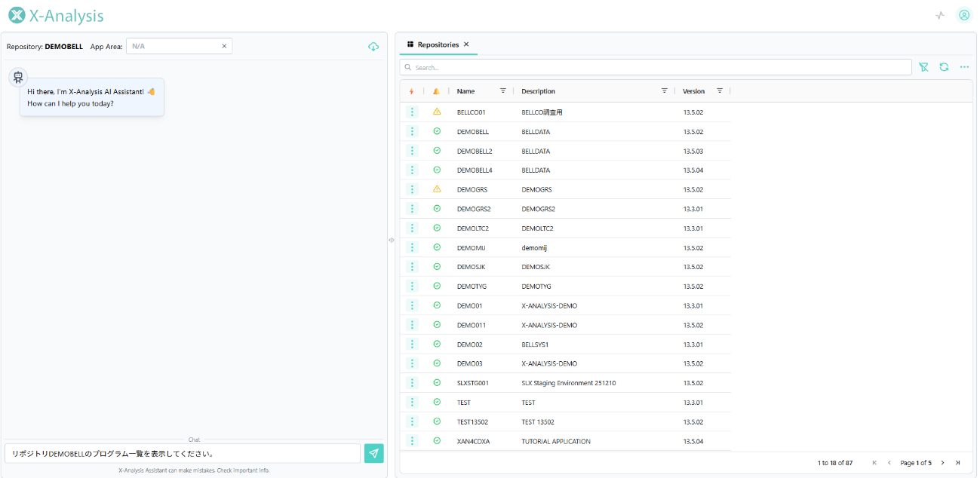Click the send message paper plane button
Screen dimensions: 980x478
(x=373, y=452)
